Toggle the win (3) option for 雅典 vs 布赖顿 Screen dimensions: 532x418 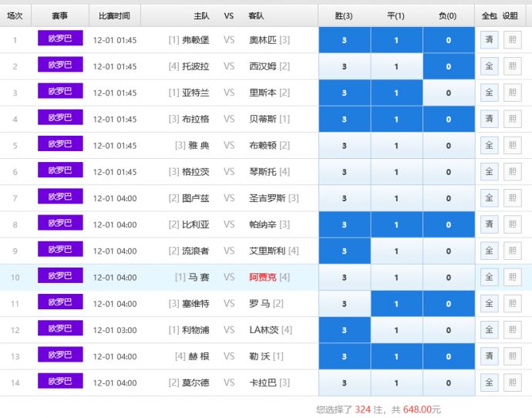pos(344,146)
